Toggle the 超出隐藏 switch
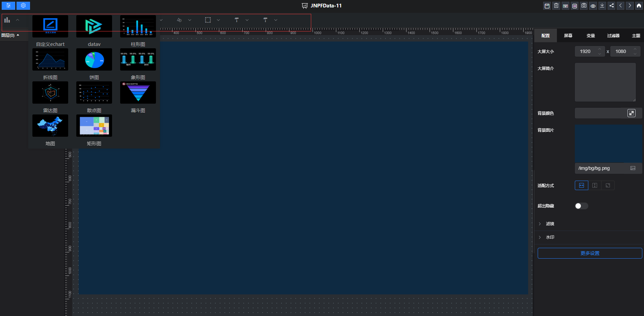Viewport: 644px width, 316px height. click(x=581, y=206)
